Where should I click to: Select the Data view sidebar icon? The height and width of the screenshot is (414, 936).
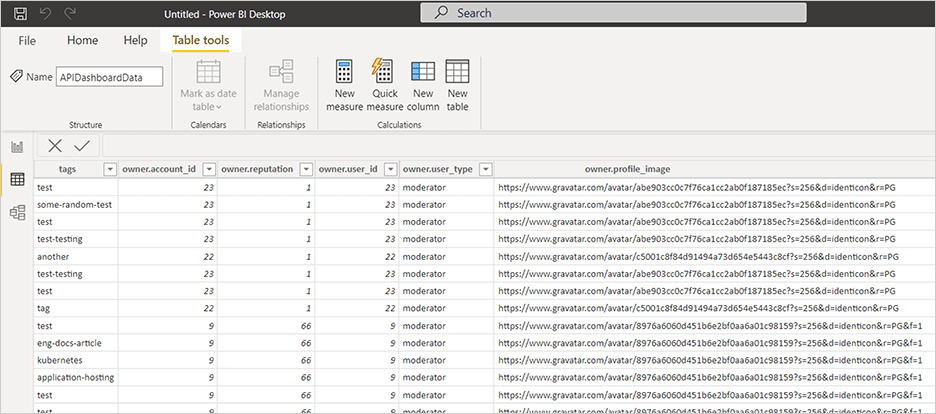coord(17,180)
